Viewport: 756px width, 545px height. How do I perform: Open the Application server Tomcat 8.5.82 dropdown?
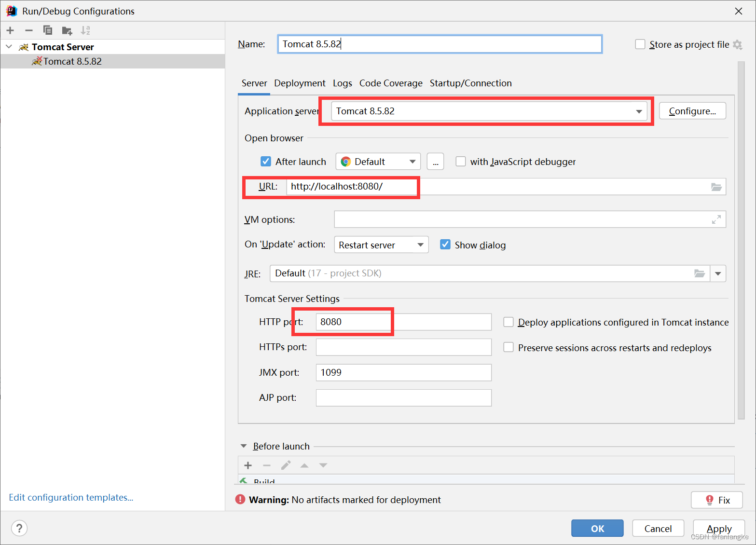(x=489, y=111)
